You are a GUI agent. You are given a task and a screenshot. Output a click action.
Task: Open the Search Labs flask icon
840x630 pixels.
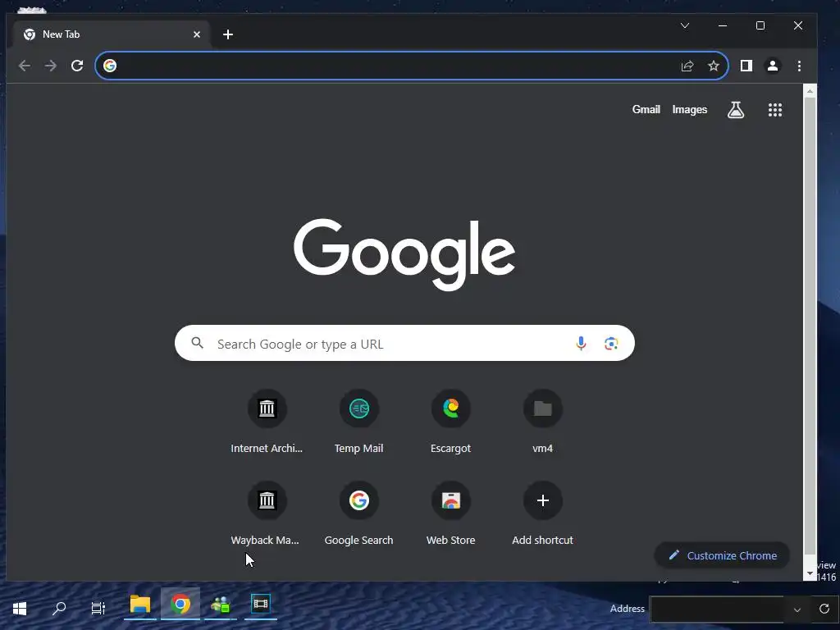coord(736,110)
